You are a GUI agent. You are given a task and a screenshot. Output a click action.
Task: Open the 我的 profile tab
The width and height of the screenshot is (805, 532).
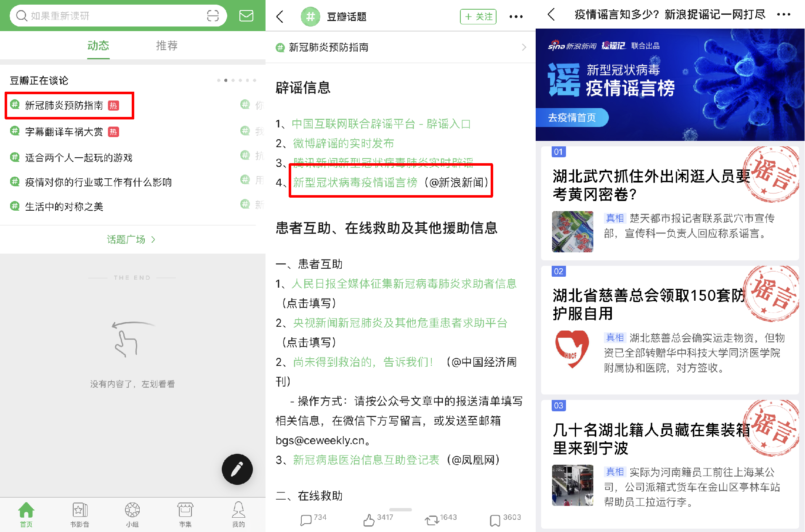click(238, 515)
